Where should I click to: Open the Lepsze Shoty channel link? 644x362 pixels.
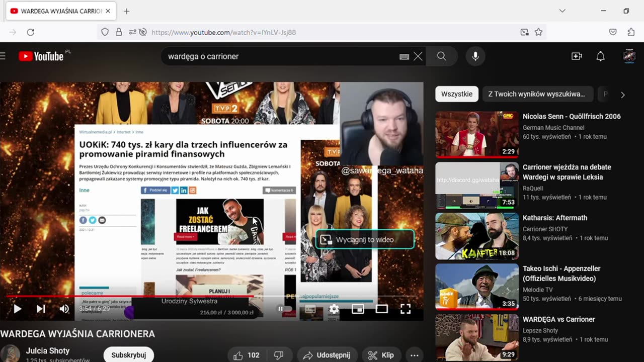540,331
